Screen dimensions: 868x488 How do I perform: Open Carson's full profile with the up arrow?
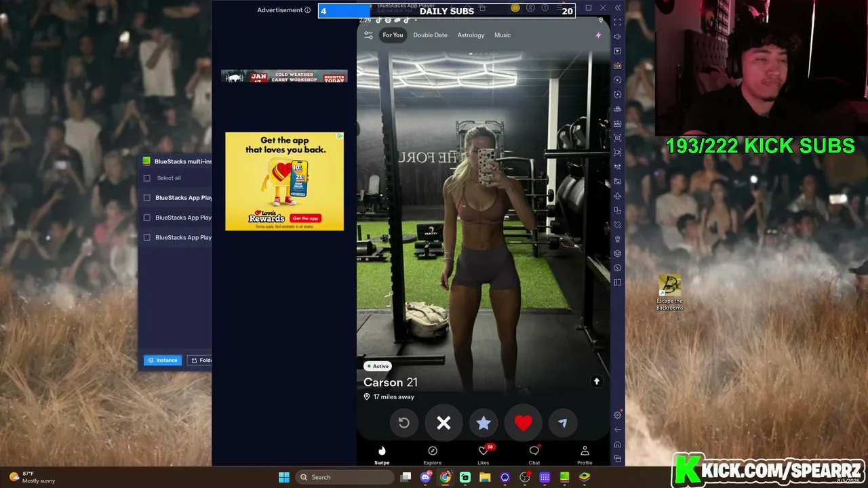(597, 382)
